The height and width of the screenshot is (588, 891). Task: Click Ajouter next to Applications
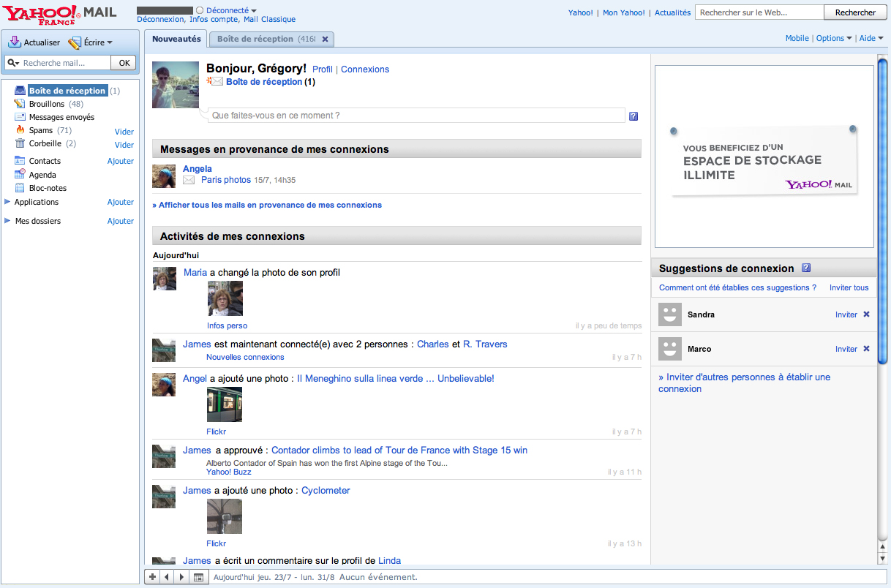(x=121, y=202)
